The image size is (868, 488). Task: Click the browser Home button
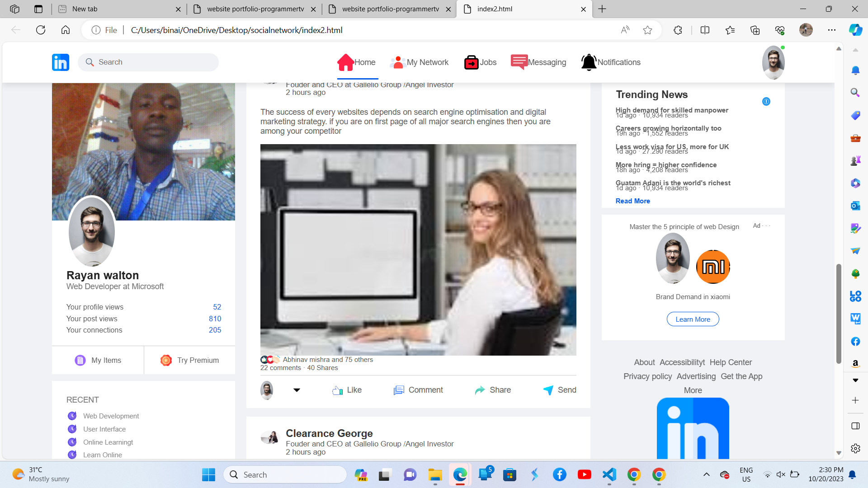[x=66, y=30]
